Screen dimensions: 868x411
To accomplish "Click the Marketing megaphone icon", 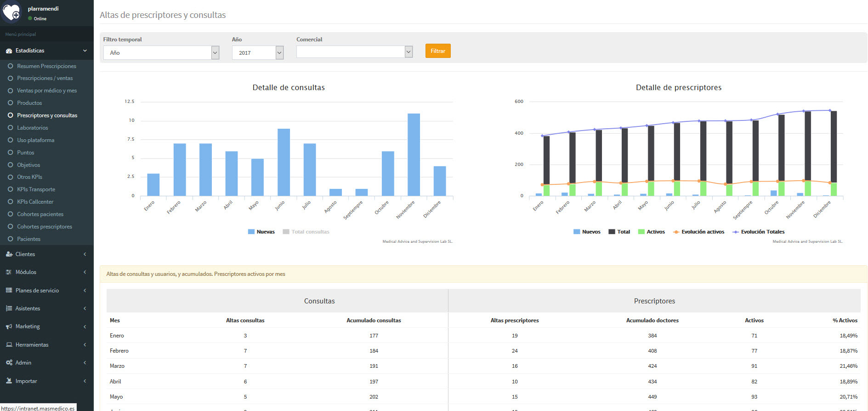I will 9,326.
